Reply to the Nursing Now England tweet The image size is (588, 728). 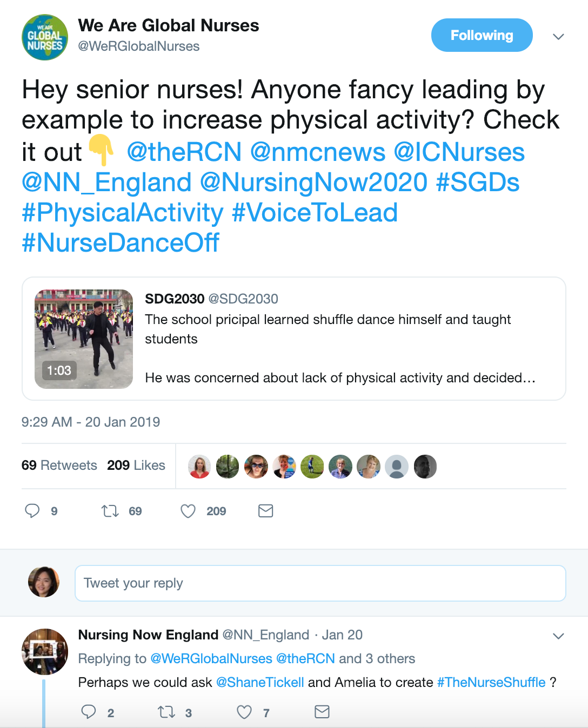click(x=89, y=712)
